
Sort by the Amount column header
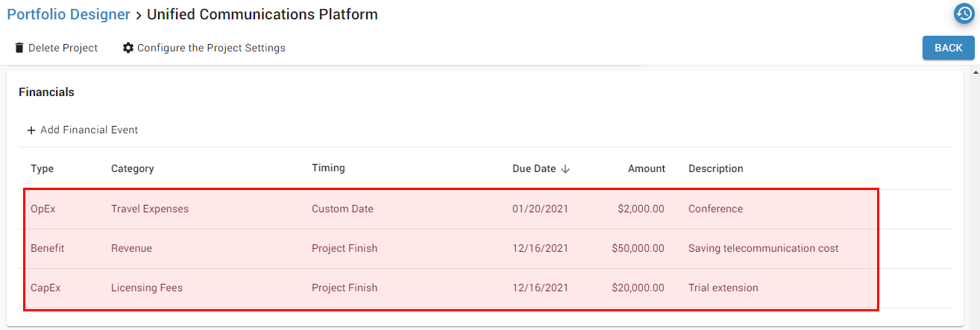click(646, 168)
